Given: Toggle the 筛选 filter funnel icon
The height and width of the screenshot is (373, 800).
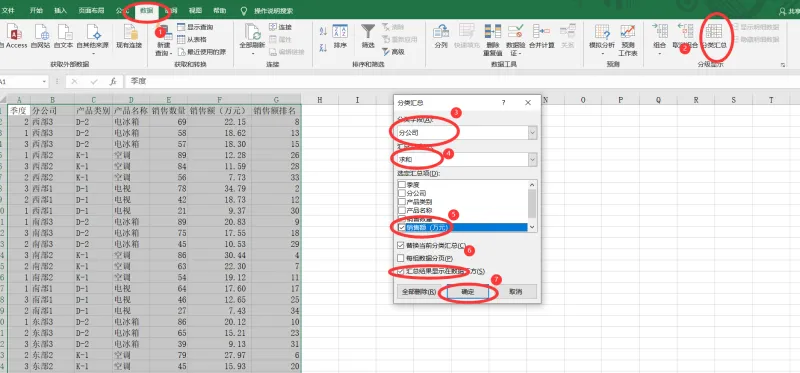Looking at the screenshot, I should [x=368, y=37].
